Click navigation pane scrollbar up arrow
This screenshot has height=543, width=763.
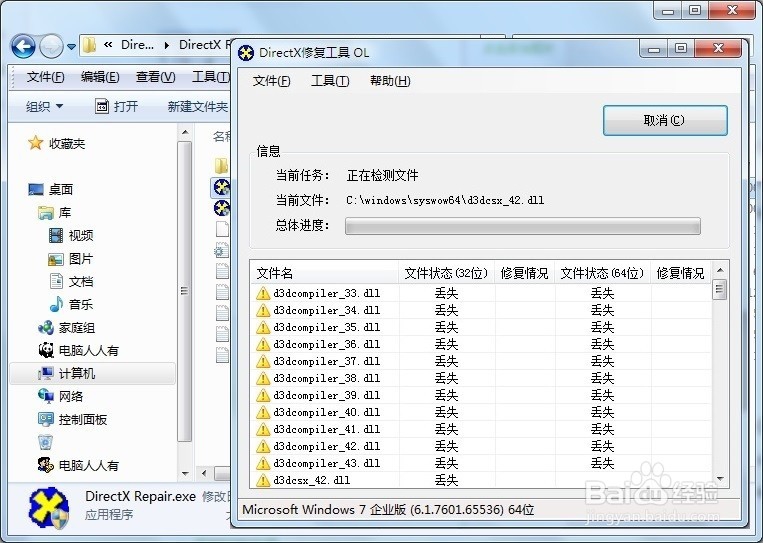185,133
